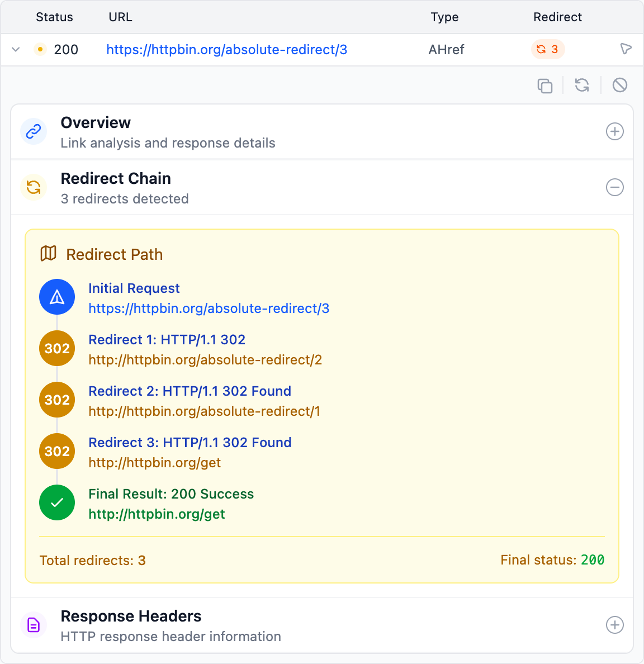Click the blue link icon beside Overview
The height and width of the screenshot is (664, 644).
[x=34, y=131]
